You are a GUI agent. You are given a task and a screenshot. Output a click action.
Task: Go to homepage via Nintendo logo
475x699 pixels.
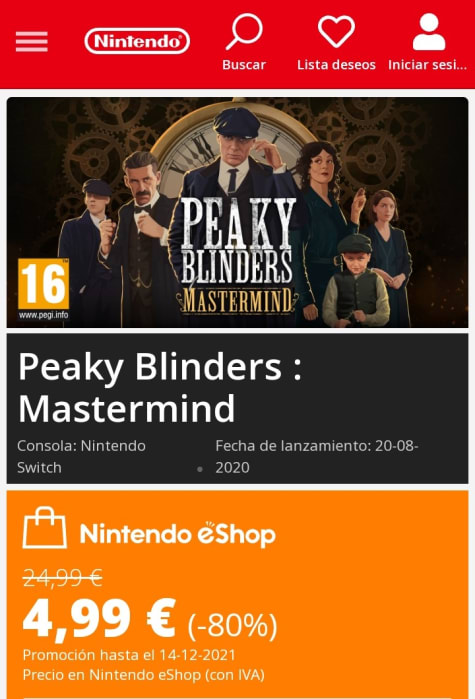(137, 41)
